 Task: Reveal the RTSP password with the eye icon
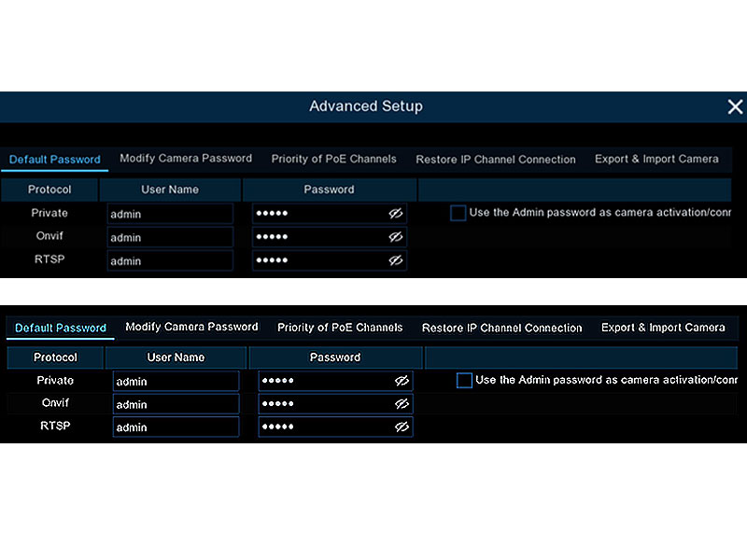click(396, 260)
